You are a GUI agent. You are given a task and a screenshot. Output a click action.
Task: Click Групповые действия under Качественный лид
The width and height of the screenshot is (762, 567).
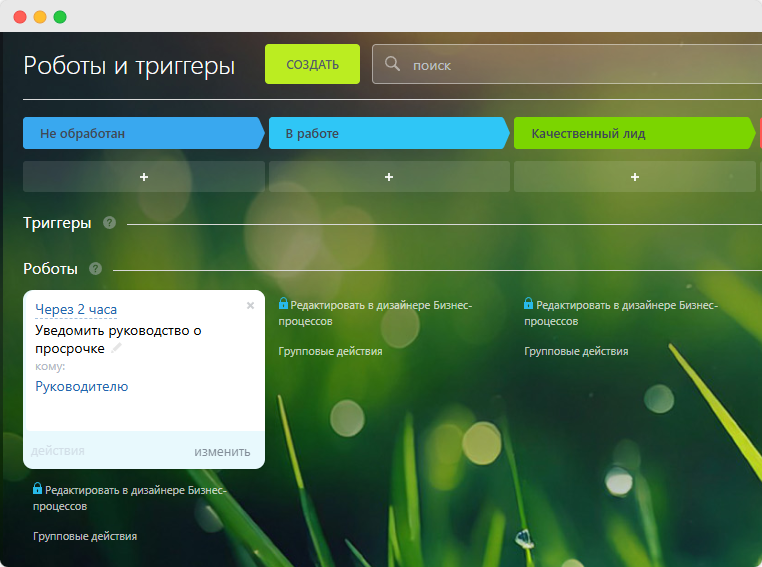(576, 351)
